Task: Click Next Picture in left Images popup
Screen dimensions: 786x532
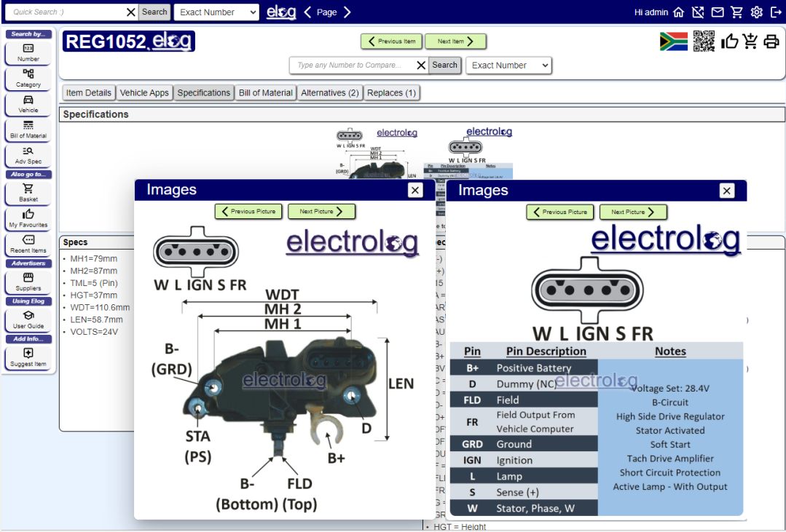Action: click(x=321, y=212)
